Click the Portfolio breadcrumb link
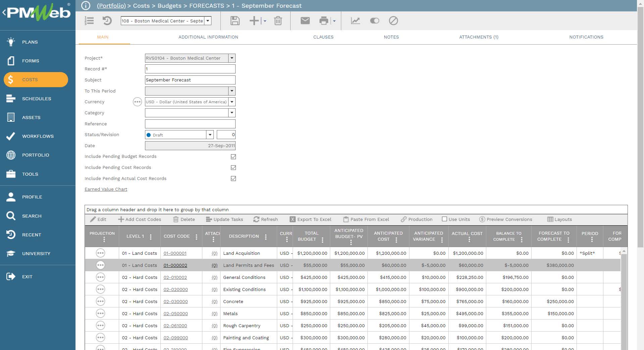The height and width of the screenshot is (350, 644). coord(111,6)
